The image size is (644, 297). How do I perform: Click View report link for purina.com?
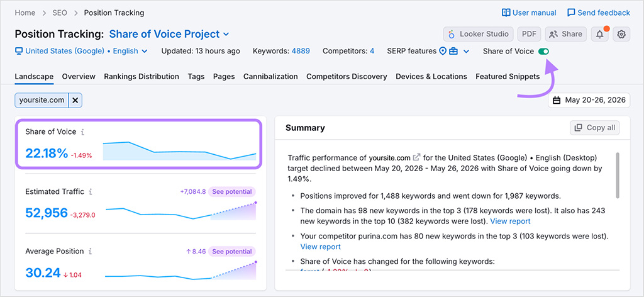[x=320, y=247]
